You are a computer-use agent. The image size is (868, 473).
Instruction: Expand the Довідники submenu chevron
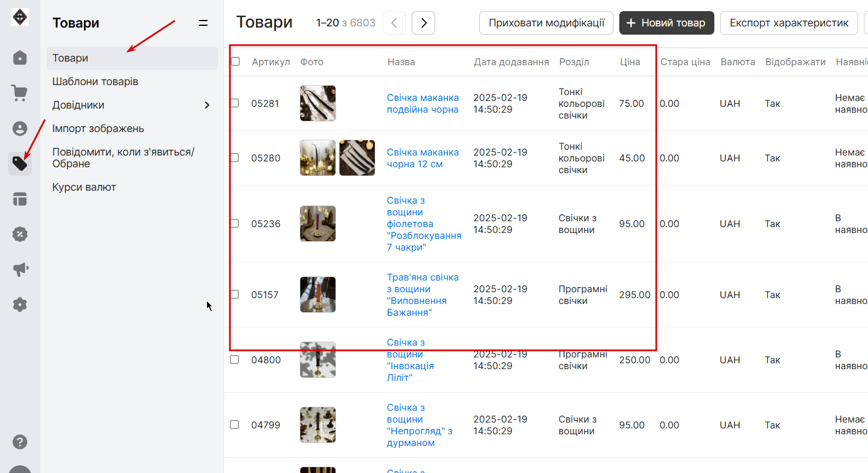[206, 105]
